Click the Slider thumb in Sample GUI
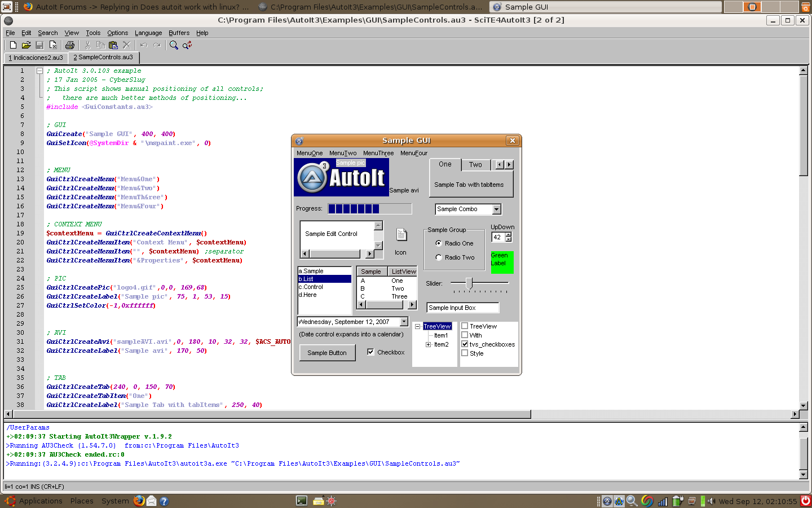The image size is (812, 508). (469, 283)
